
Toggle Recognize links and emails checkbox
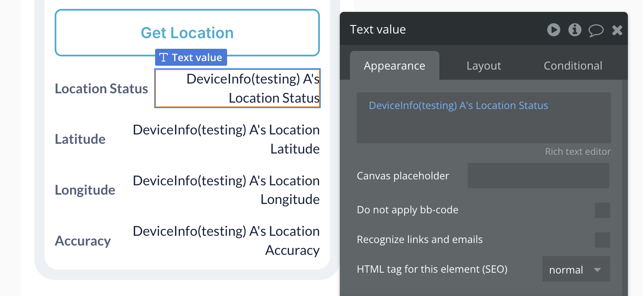click(x=602, y=240)
